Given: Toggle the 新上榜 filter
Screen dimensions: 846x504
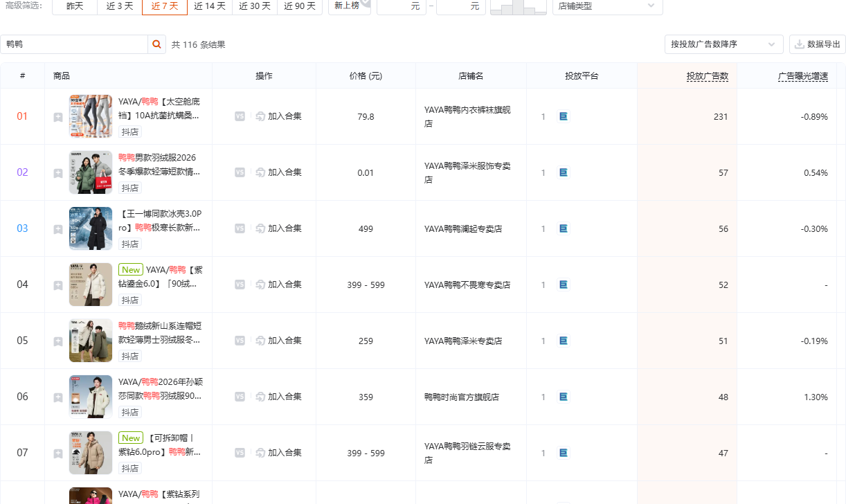Looking at the screenshot, I should tap(350, 6).
